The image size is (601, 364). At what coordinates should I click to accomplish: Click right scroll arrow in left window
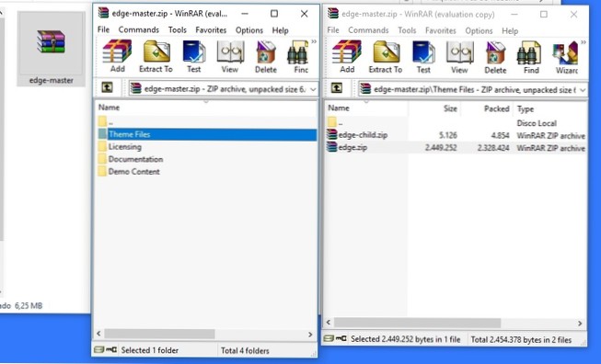click(x=310, y=335)
